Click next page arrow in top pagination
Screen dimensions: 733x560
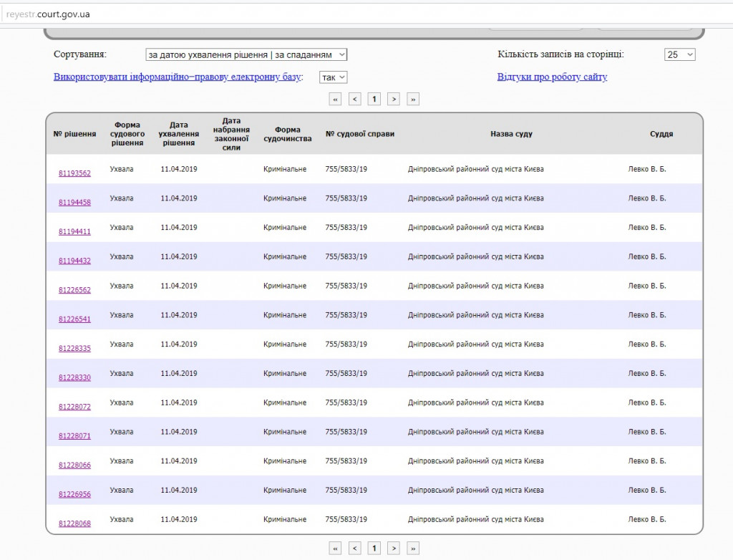pos(393,99)
